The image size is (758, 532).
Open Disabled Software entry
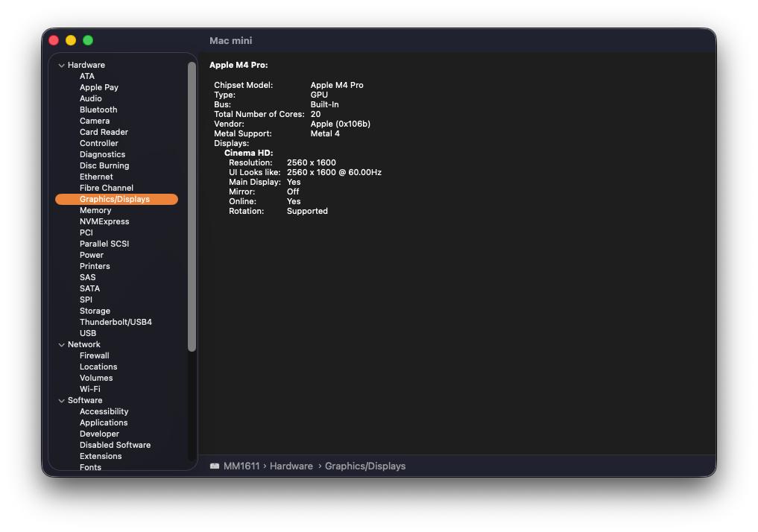pyautogui.click(x=115, y=445)
